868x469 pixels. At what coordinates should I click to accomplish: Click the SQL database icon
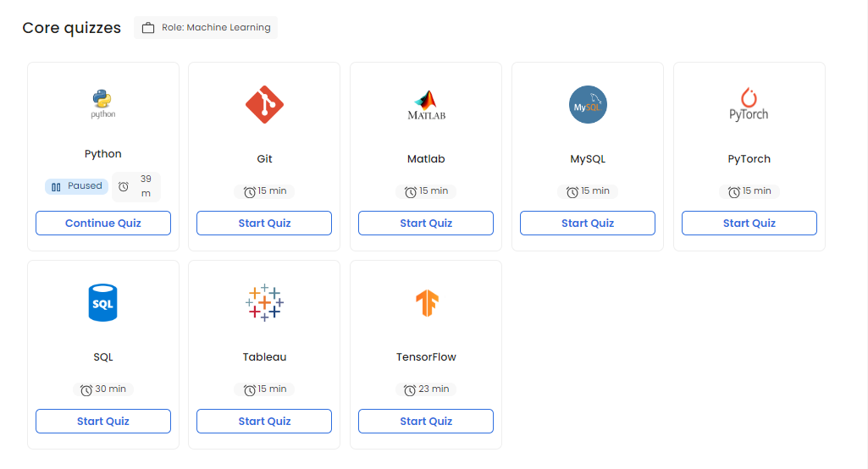(103, 302)
